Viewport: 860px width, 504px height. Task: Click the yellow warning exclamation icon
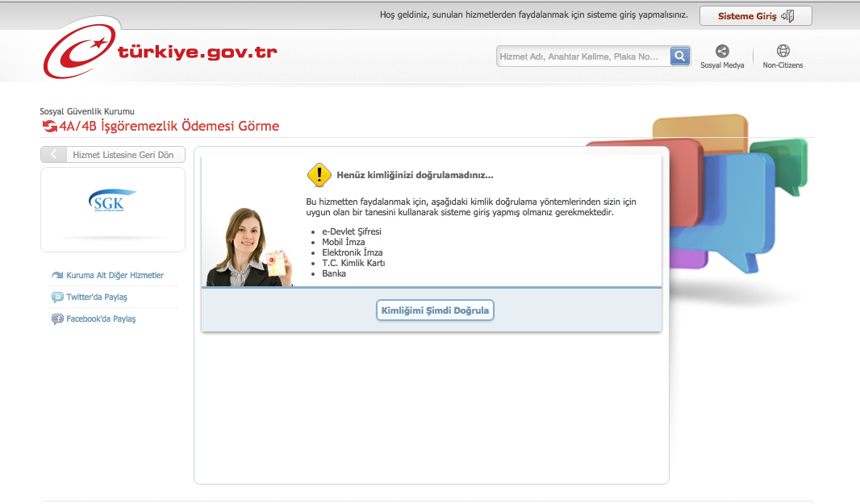[x=319, y=175]
